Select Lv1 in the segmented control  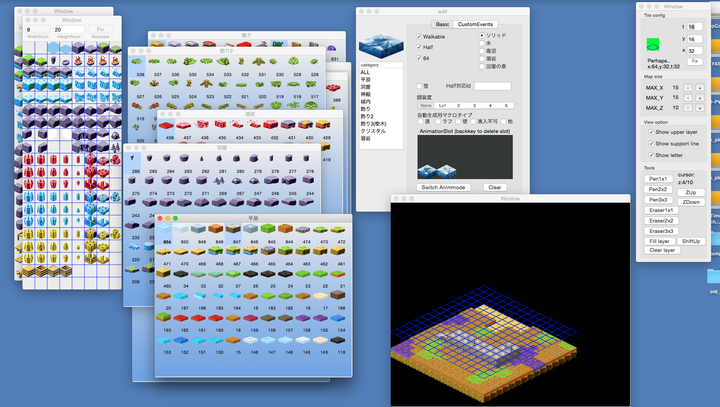[x=443, y=106]
